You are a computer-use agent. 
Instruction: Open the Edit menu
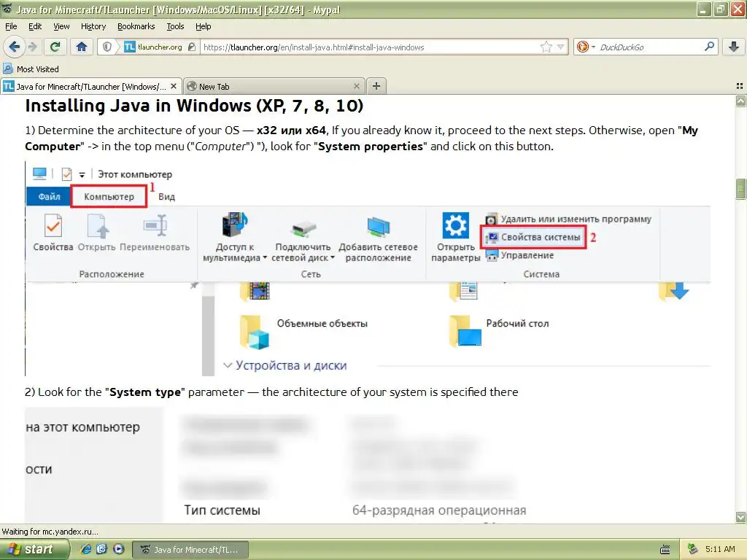coord(35,26)
